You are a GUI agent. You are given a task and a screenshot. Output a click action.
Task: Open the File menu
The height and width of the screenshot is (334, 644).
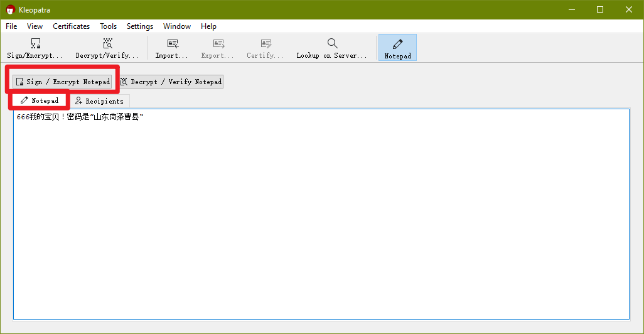11,26
